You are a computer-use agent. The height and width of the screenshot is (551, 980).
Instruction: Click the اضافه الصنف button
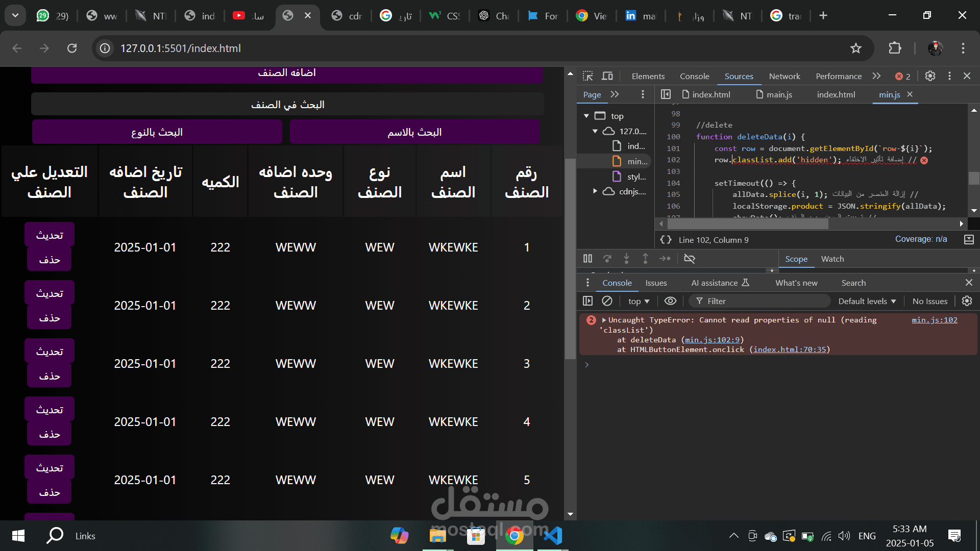(x=287, y=73)
